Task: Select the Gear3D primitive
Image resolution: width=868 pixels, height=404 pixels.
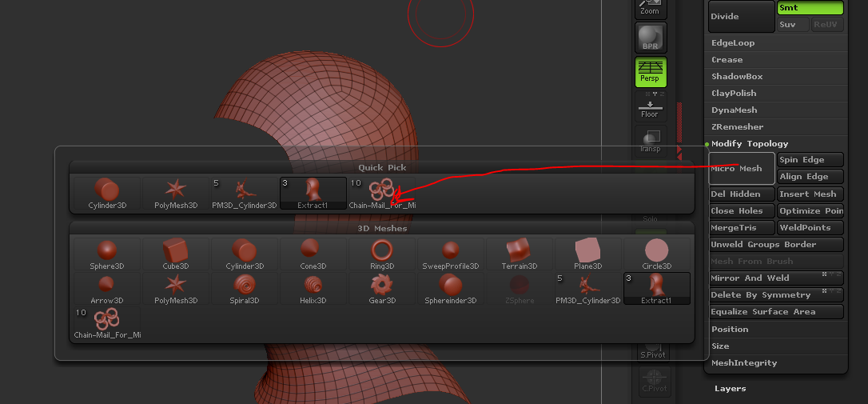Action: pyautogui.click(x=382, y=289)
